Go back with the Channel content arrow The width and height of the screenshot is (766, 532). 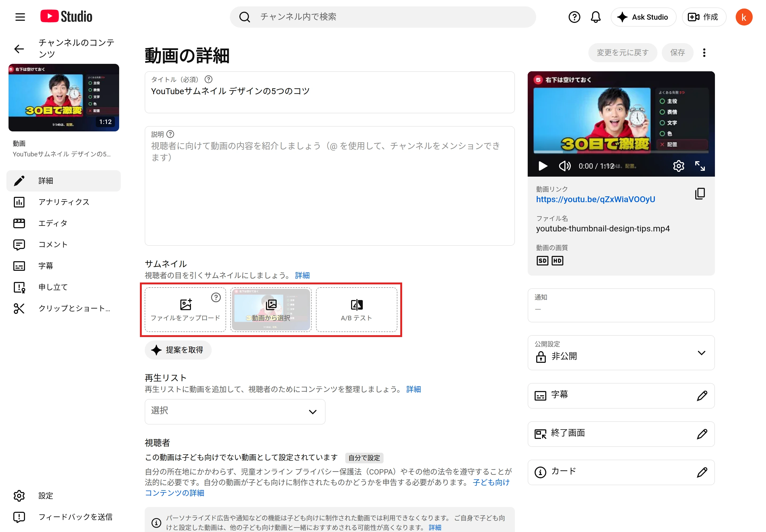point(19,49)
